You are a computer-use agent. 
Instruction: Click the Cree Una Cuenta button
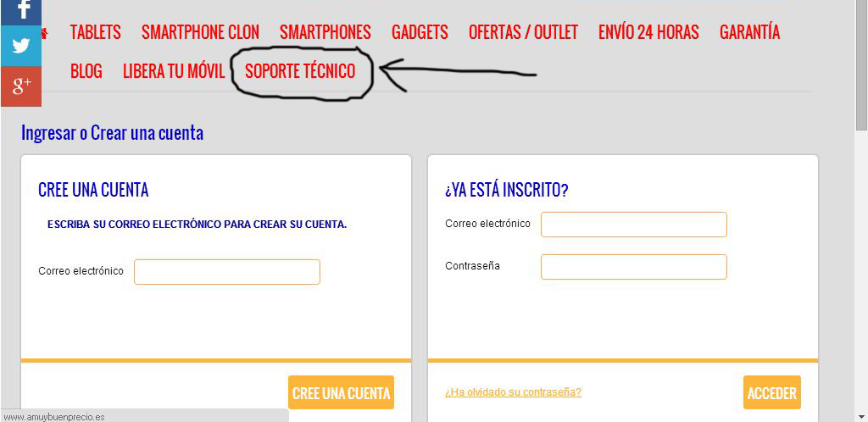tap(341, 392)
